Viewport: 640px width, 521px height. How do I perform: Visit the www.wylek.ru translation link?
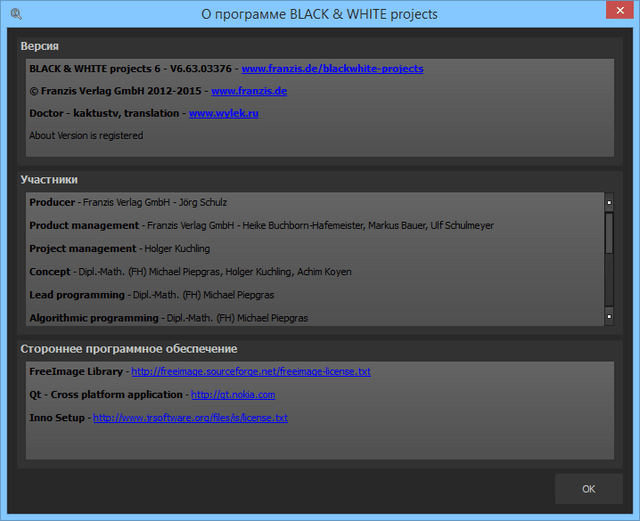click(x=224, y=114)
